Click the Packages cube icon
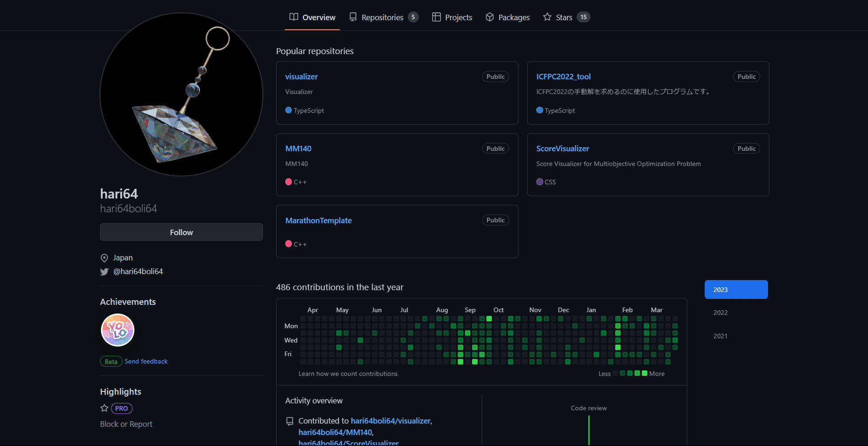Image resolution: width=868 pixels, height=446 pixels. [490, 17]
